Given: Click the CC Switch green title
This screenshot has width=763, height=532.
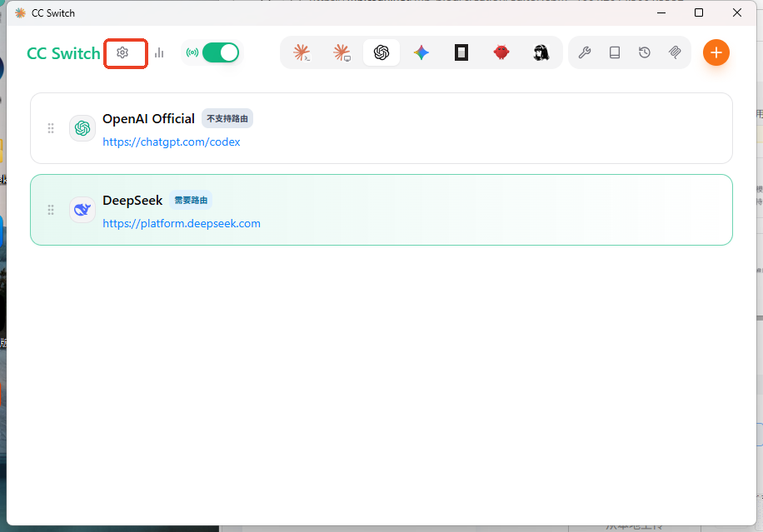Looking at the screenshot, I should tap(63, 53).
